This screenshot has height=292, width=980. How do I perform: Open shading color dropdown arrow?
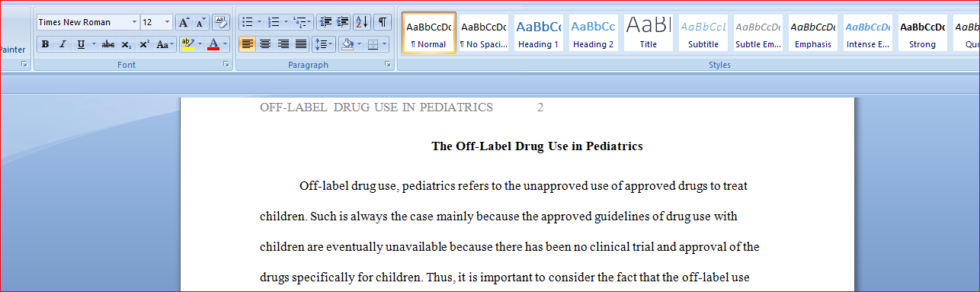[x=359, y=44]
